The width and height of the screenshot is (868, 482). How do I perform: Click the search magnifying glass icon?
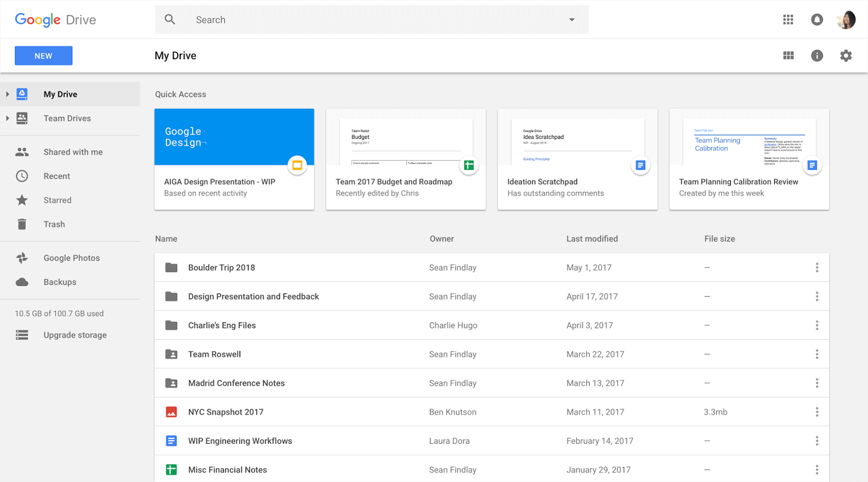coord(170,19)
